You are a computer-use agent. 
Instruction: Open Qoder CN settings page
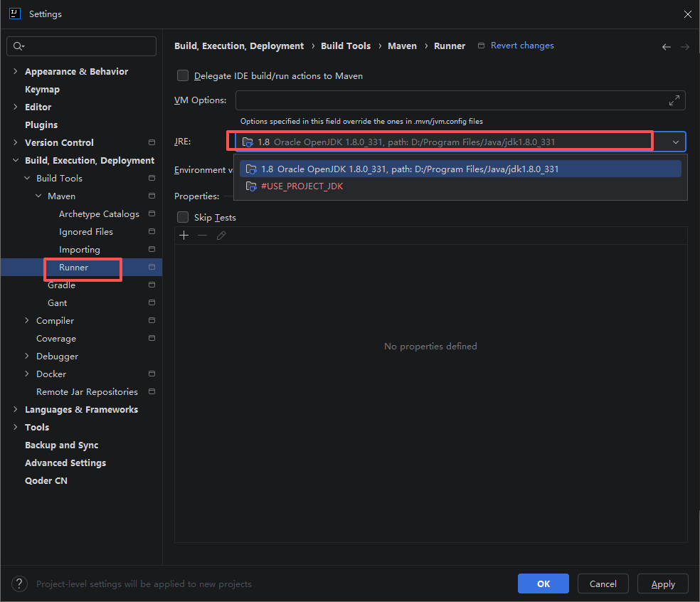click(x=46, y=481)
